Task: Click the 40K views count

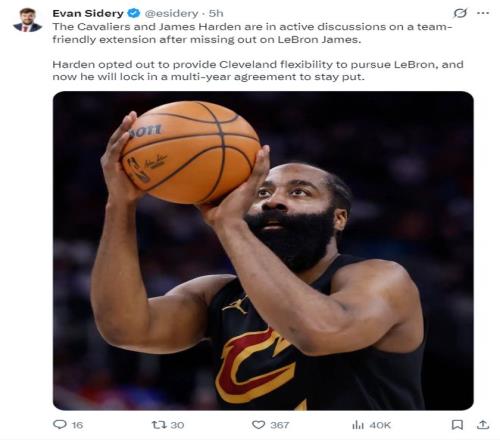Action: [380, 425]
